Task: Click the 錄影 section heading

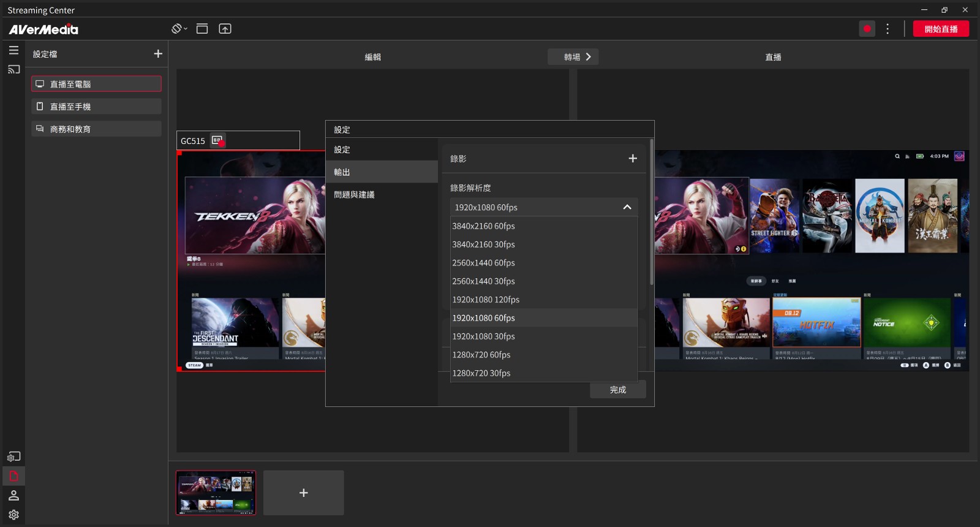Action: [x=458, y=159]
